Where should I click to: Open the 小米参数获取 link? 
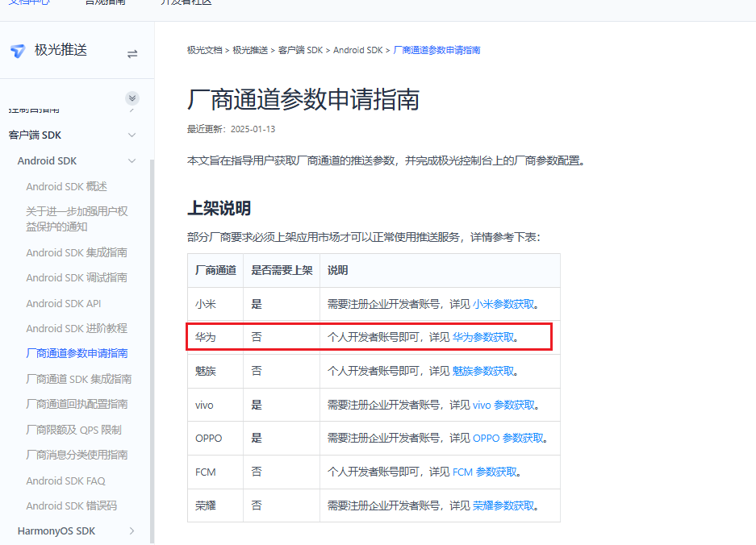click(x=503, y=304)
